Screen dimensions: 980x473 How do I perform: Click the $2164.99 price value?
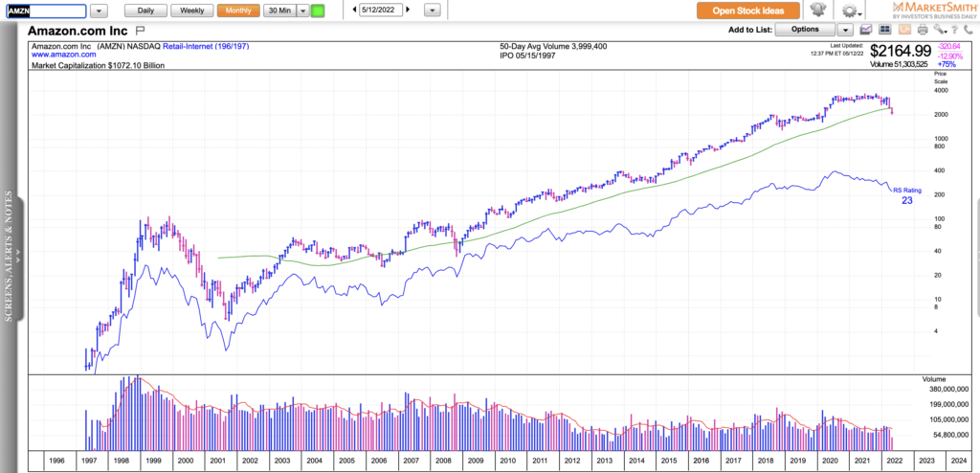click(900, 52)
